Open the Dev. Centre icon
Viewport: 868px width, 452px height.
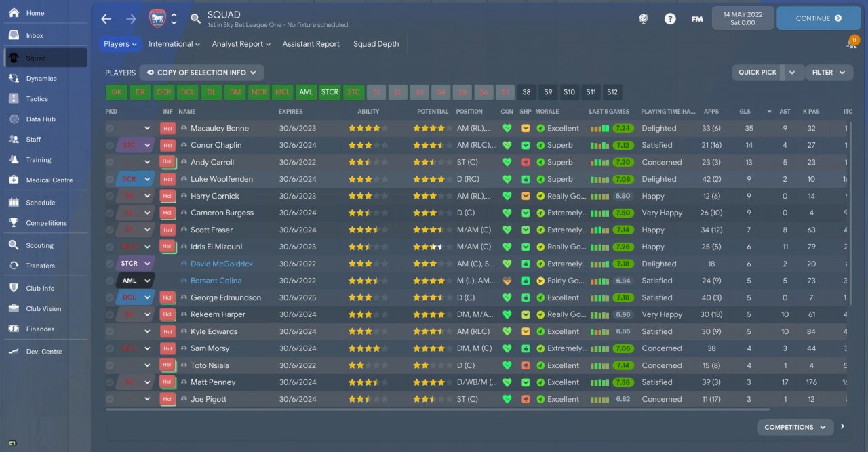[x=14, y=352]
